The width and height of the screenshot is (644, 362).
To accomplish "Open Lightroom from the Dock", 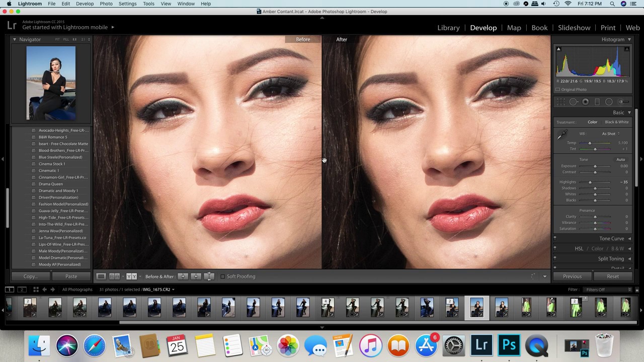I will coord(481,346).
